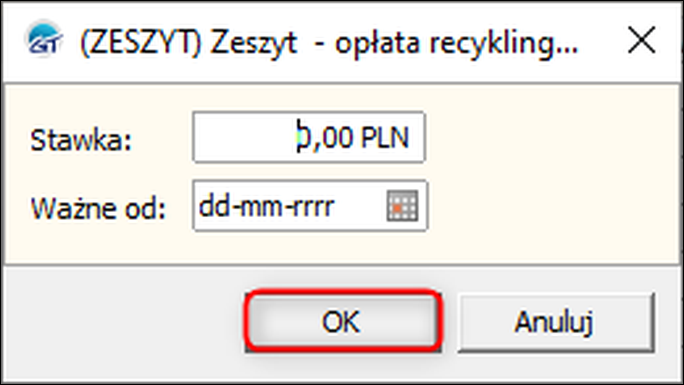684x385 pixels.
Task: Cancel the dialog using Anuluj
Action: click(x=556, y=322)
